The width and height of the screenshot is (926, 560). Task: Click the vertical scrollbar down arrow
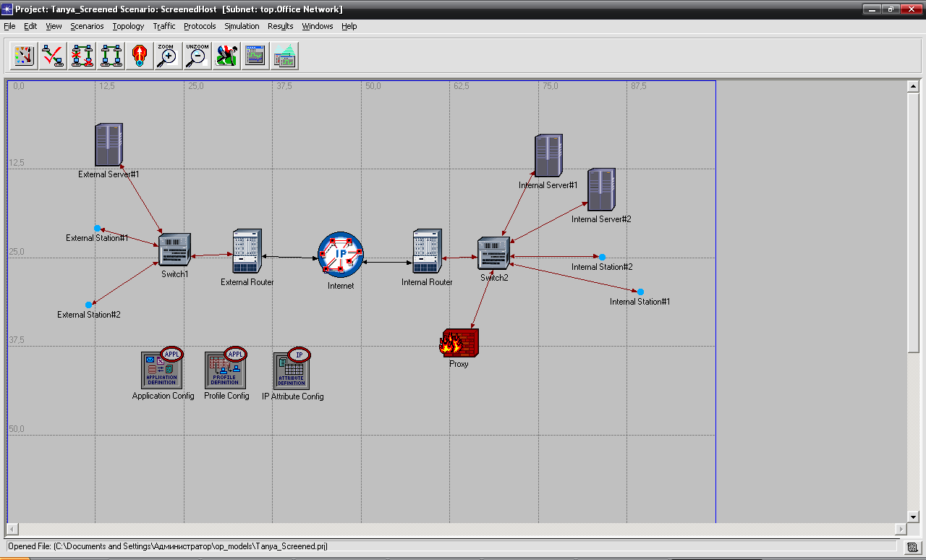point(913,517)
